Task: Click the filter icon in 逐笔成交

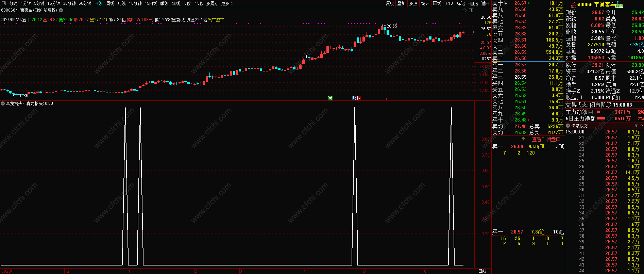Action: [636, 126]
